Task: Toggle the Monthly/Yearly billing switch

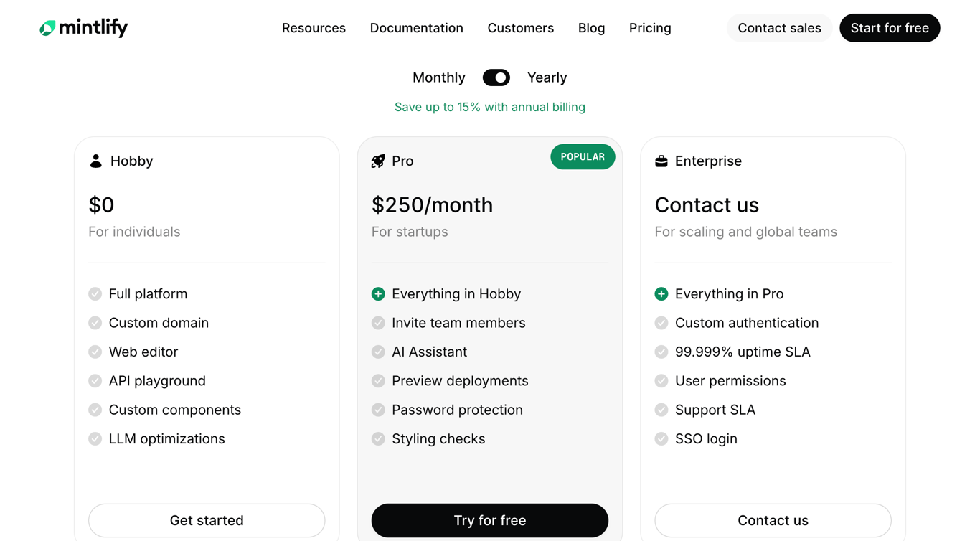Action: point(496,77)
